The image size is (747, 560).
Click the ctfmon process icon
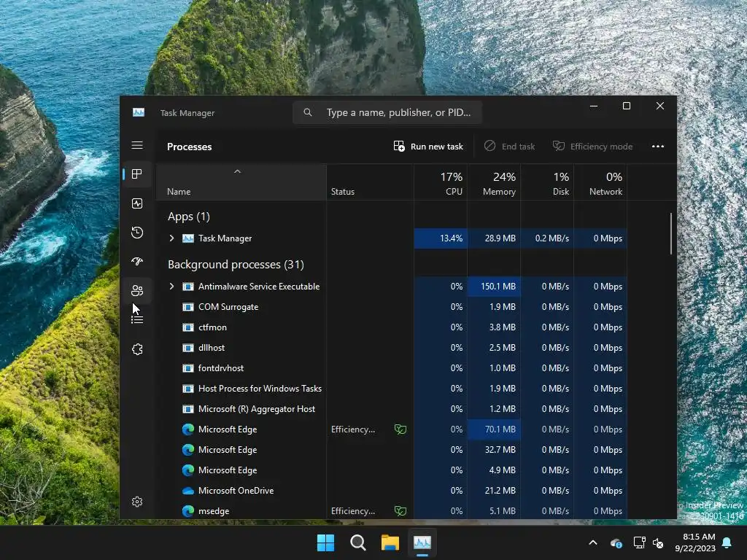tap(188, 327)
